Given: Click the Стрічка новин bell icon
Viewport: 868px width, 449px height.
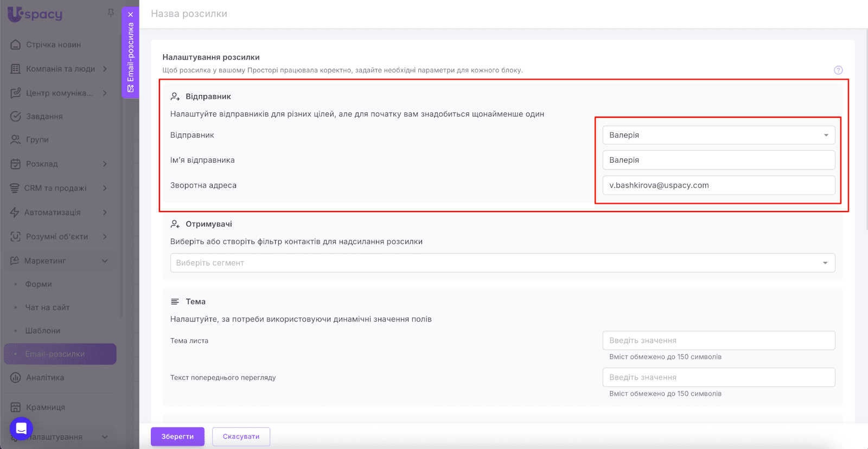Looking at the screenshot, I should point(16,44).
